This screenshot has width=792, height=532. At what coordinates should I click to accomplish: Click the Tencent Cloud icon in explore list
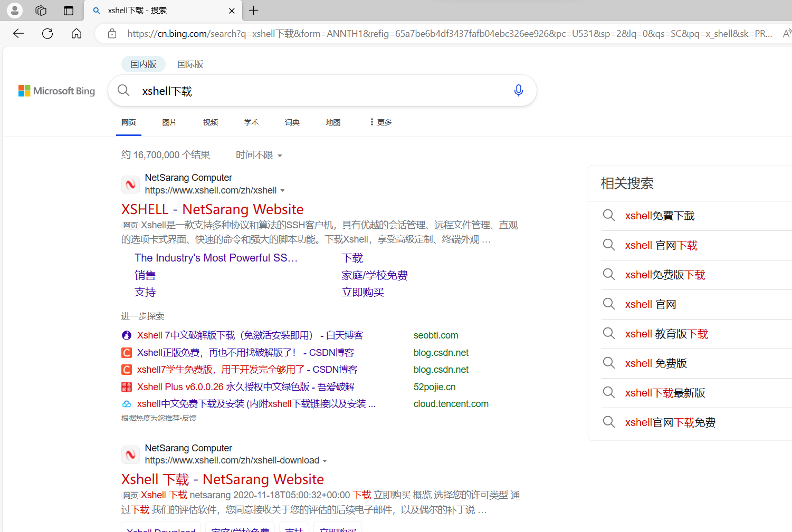[127, 403]
